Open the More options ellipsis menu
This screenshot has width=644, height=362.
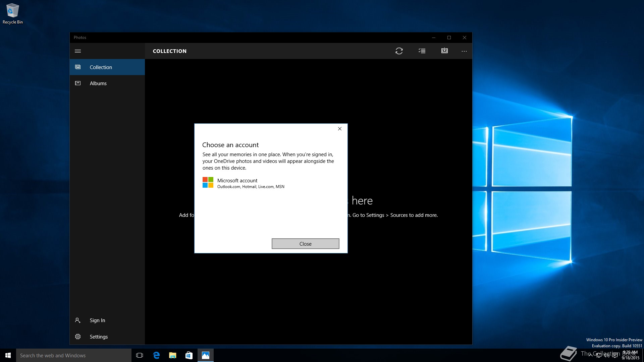point(464,51)
